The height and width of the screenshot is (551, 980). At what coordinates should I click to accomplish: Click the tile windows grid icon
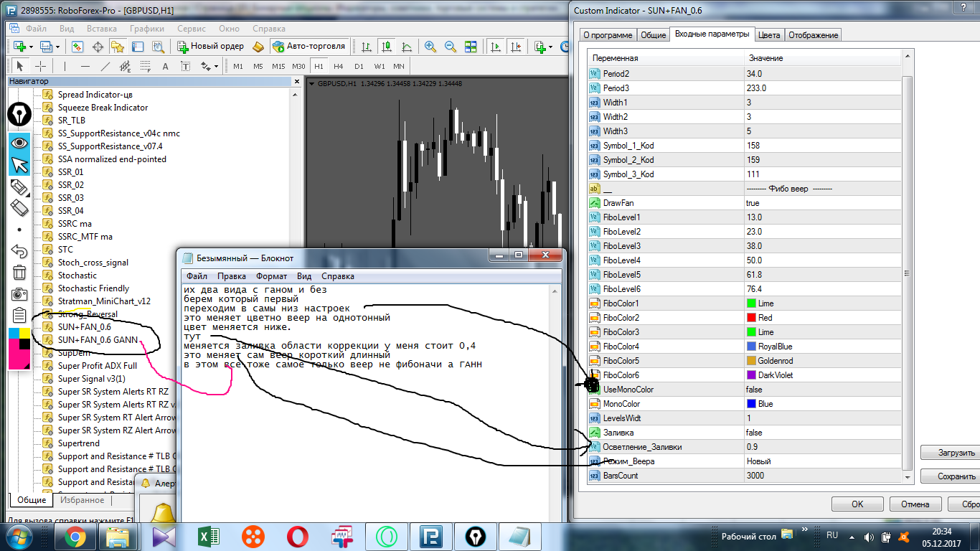(471, 47)
